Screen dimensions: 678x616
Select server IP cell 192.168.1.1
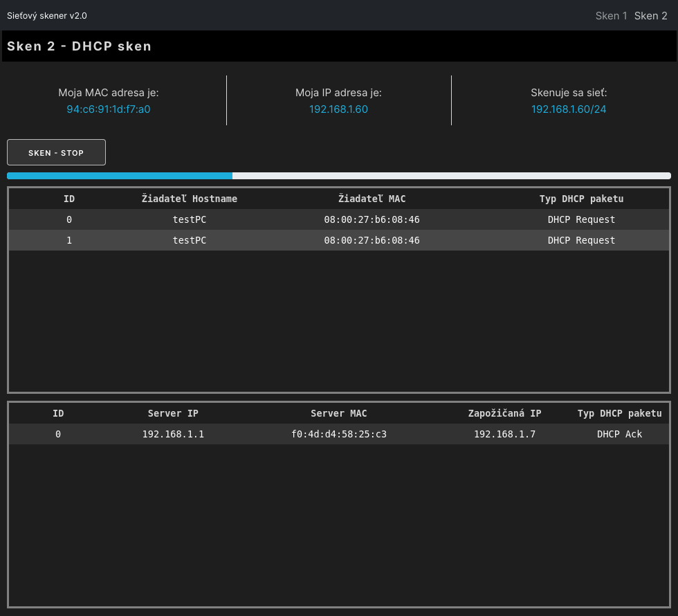173,434
